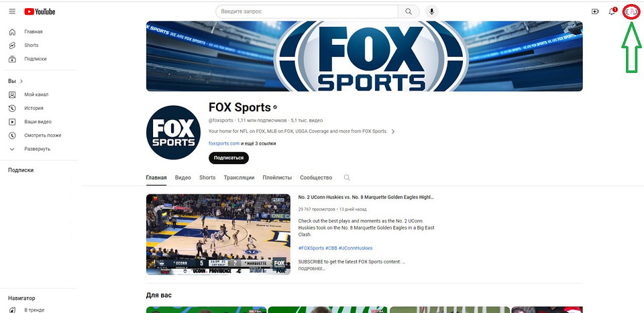Click the #FOXSports hashtag link
This screenshot has height=313, width=644.
[311, 248]
